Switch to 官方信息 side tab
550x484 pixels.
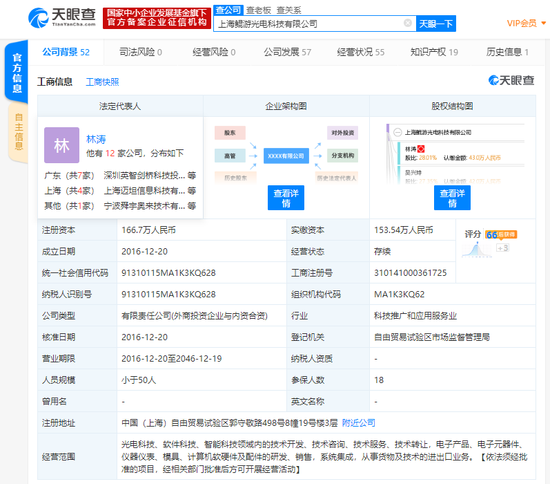point(16,72)
